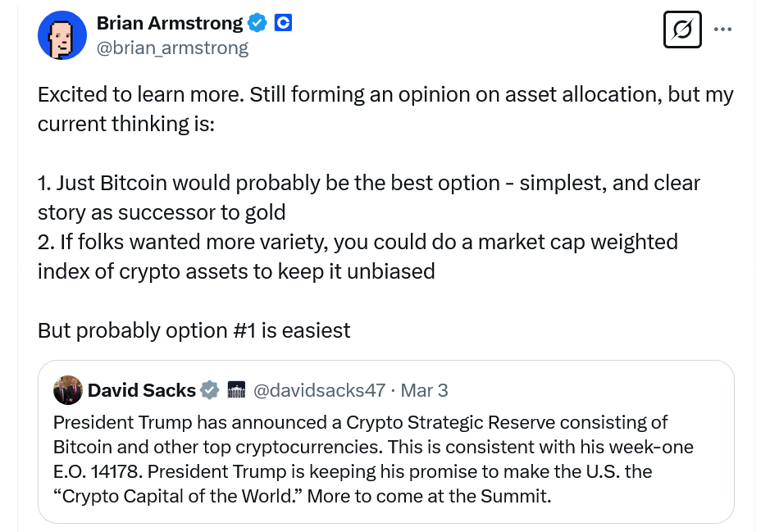Open the @brian_armstrong handle link

(172, 48)
